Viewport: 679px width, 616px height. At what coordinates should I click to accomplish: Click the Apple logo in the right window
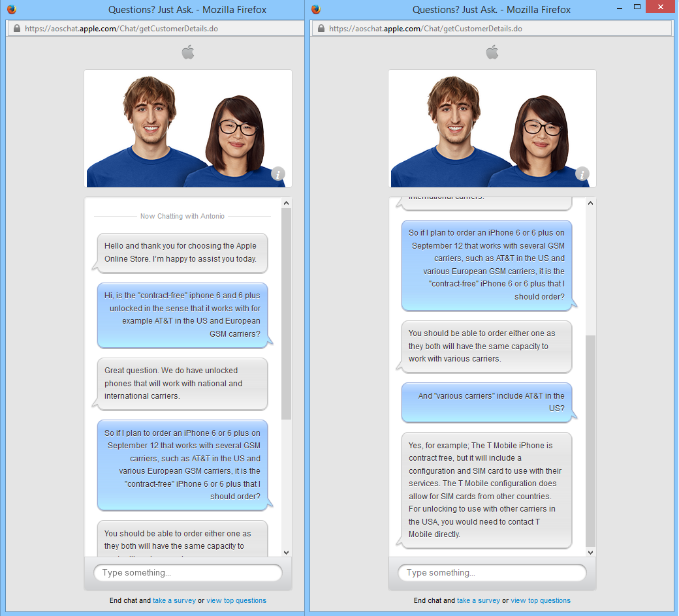pos(492,52)
